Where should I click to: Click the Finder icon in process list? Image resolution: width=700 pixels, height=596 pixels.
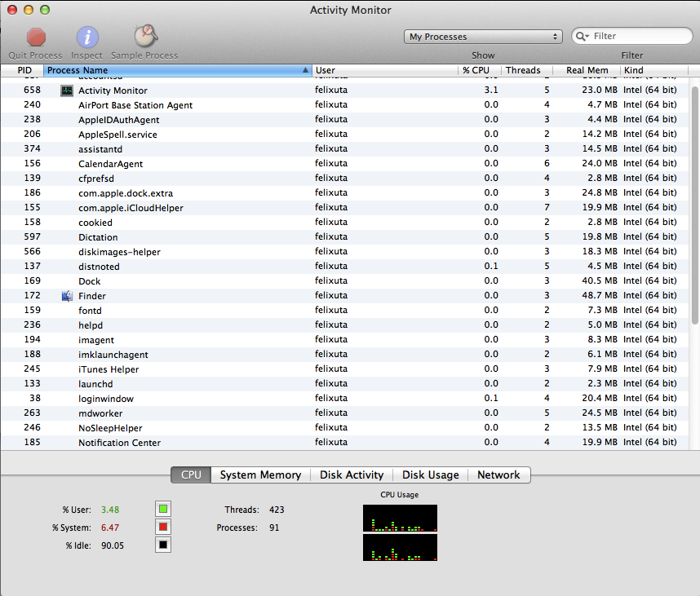[67, 296]
